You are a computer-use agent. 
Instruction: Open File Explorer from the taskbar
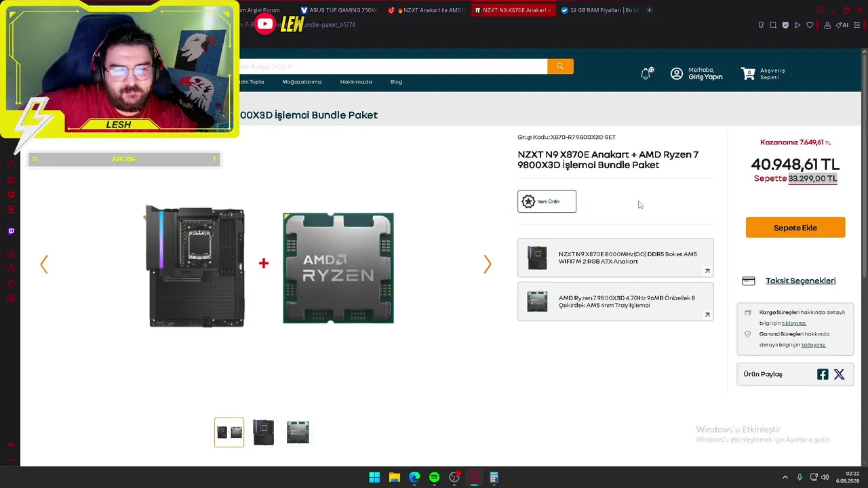pos(394,477)
